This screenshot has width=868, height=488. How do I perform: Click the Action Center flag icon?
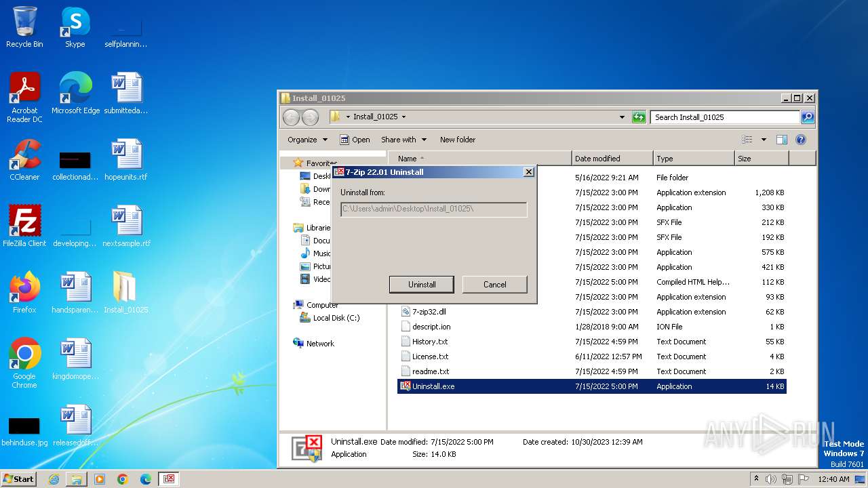(804, 479)
